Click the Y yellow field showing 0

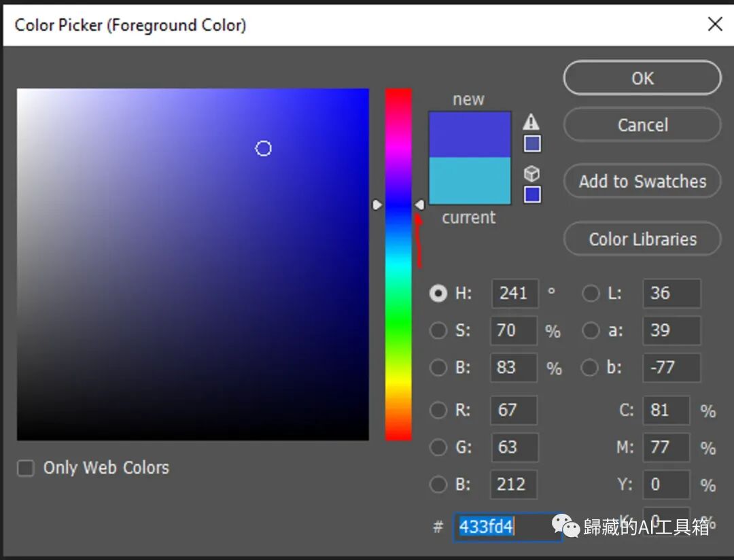(666, 484)
